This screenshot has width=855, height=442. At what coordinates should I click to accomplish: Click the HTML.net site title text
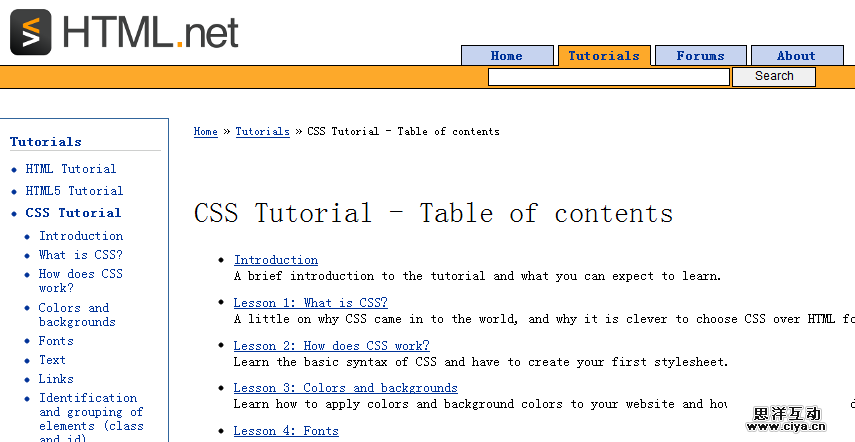(151, 32)
